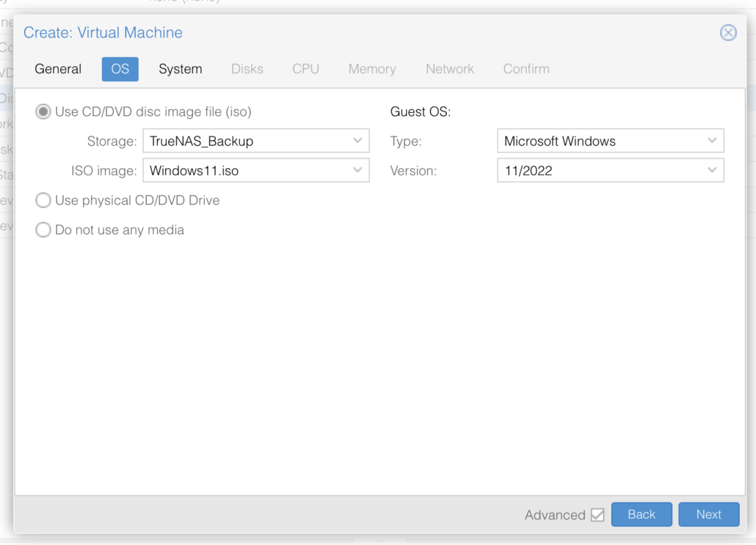756x545 pixels.
Task: Select Use CD/DVD disc image file option
Action: click(x=44, y=112)
